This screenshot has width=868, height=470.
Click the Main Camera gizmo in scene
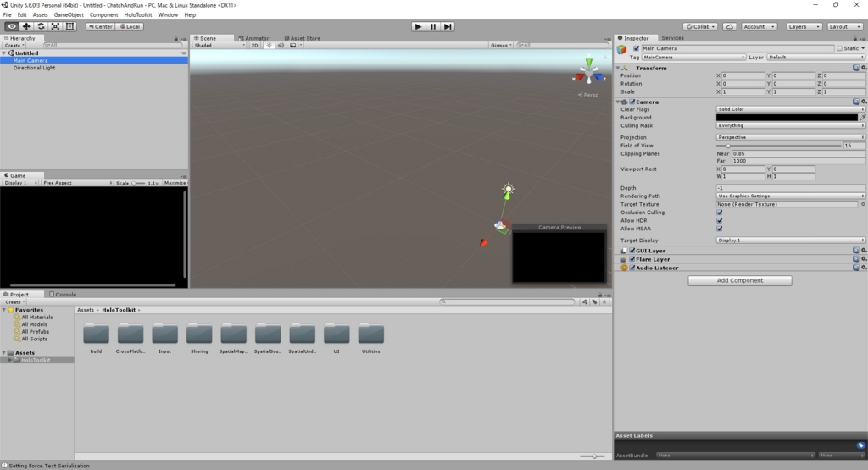(x=500, y=225)
